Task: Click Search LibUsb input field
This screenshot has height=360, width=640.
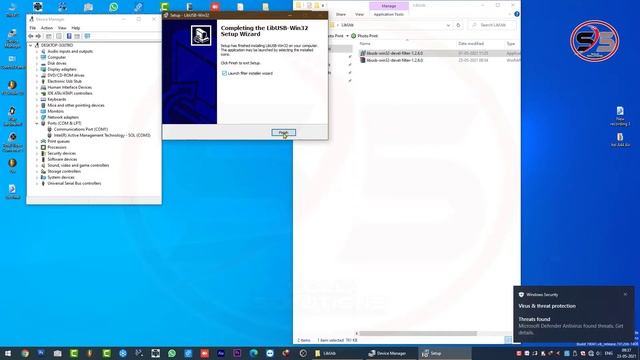Action: pyautogui.click(x=492, y=25)
